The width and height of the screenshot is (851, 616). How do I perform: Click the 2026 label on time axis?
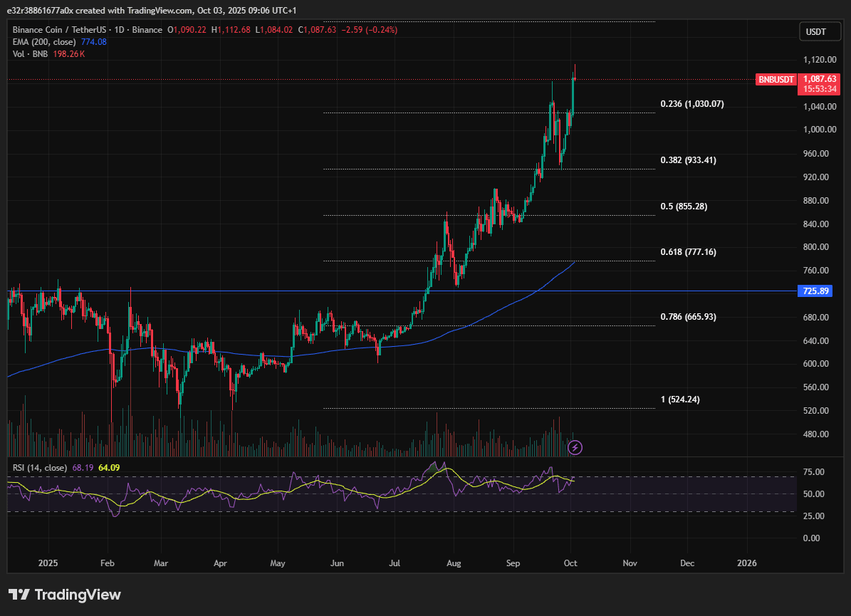(747, 563)
